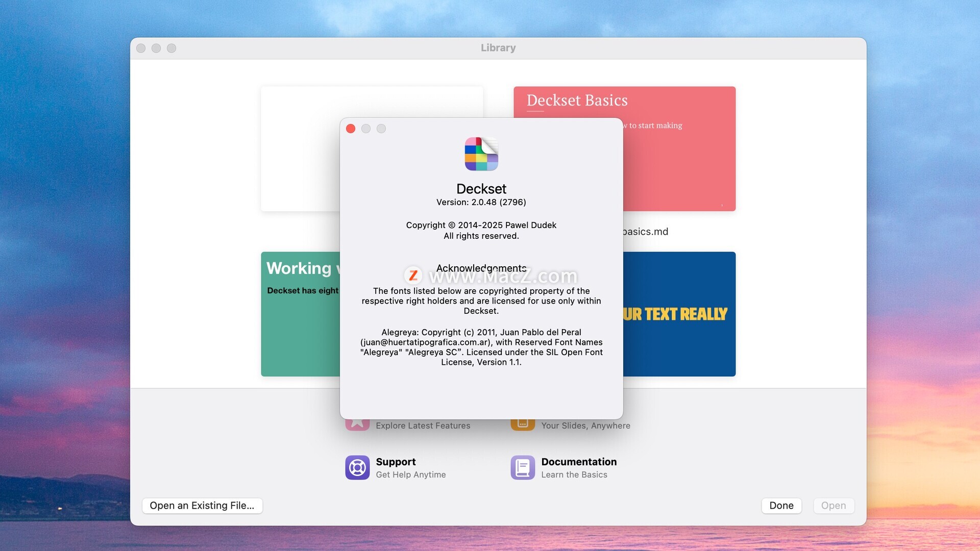Click the gray minimize button of About window

coord(366,129)
